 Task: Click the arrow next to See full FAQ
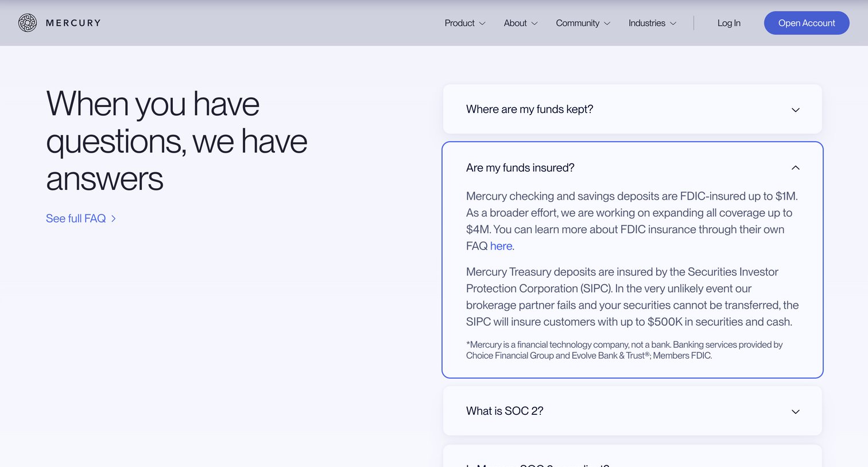(114, 219)
